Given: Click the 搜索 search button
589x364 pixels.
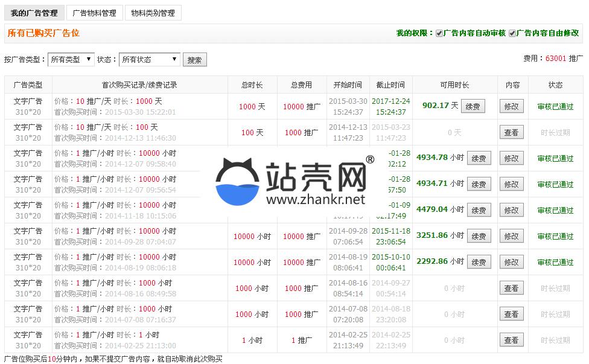Looking at the screenshot, I should [194, 60].
